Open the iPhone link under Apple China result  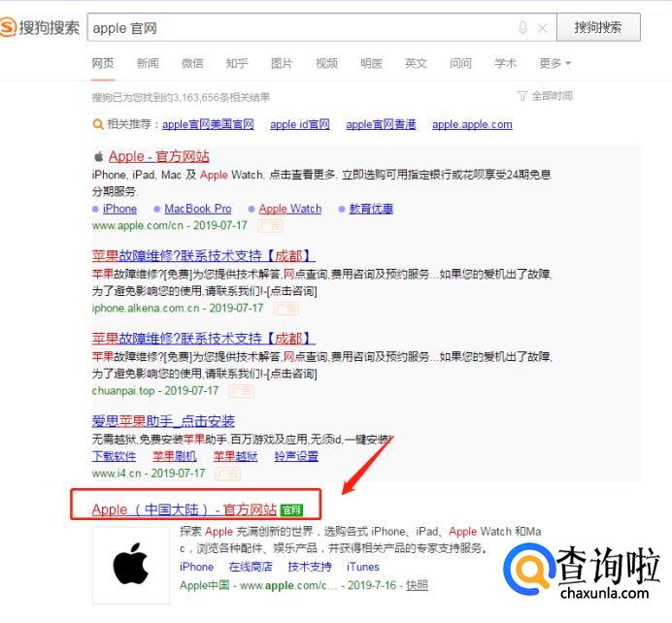[197, 567]
